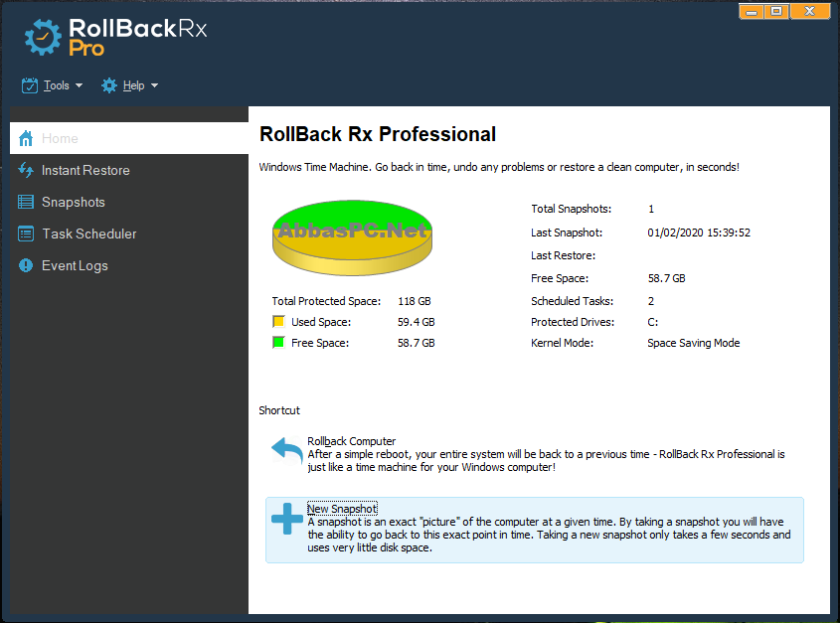Expand the Help dropdown arrow

tap(154, 85)
